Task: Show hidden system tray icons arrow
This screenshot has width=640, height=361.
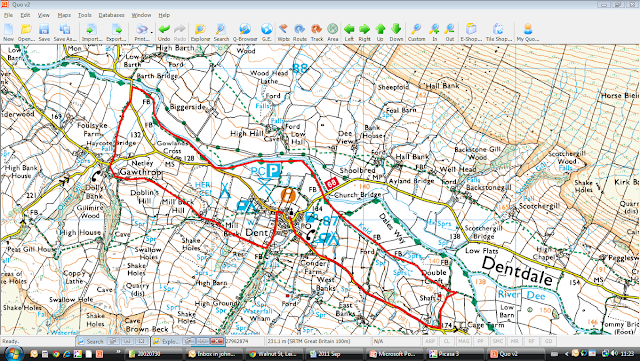Action: tap(566, 354)
